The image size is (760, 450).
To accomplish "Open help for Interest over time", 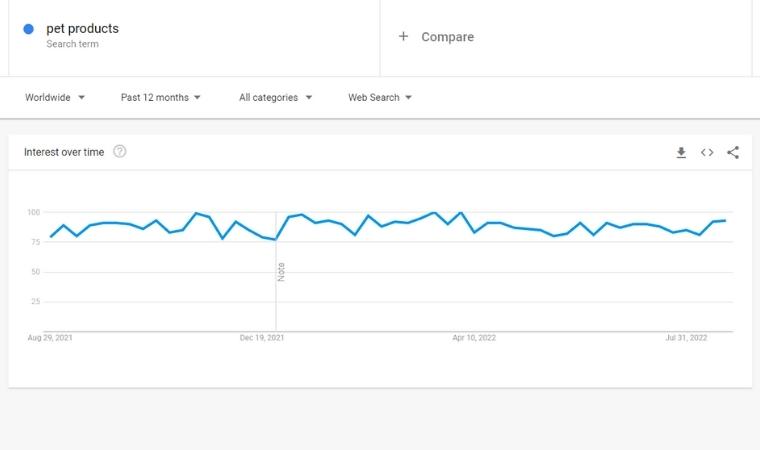I will 120,152.
